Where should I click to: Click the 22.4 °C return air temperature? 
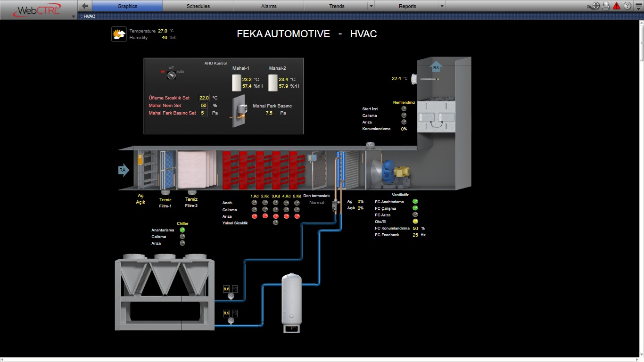396,79
